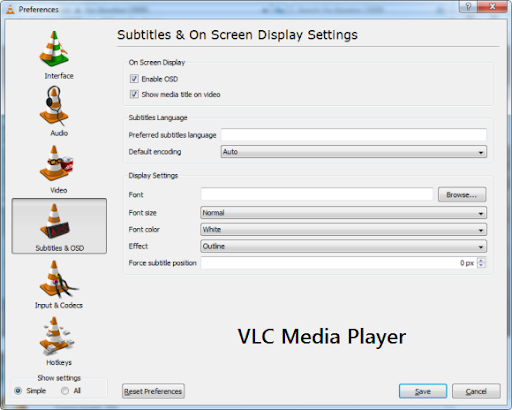Open the Effect dropdown
This screenshot has width=512, height=410.
coord(343,246)
